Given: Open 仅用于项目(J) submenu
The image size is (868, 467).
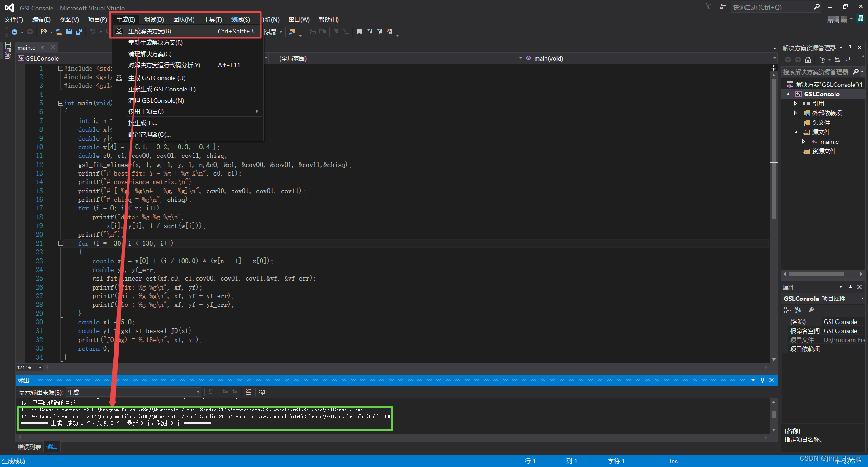Looking at the screenshot, I should (x=187, y=111).
